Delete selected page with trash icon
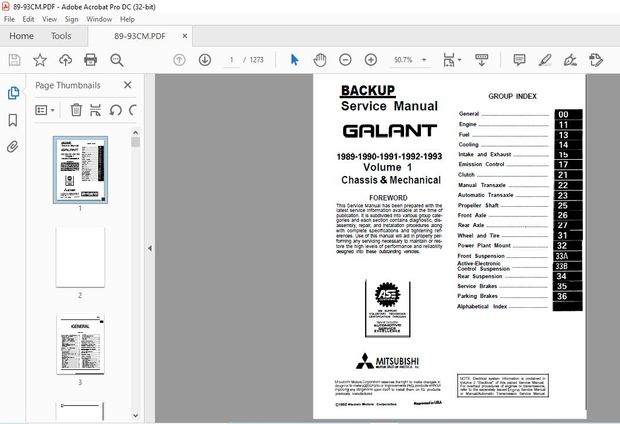 [76, 110]
